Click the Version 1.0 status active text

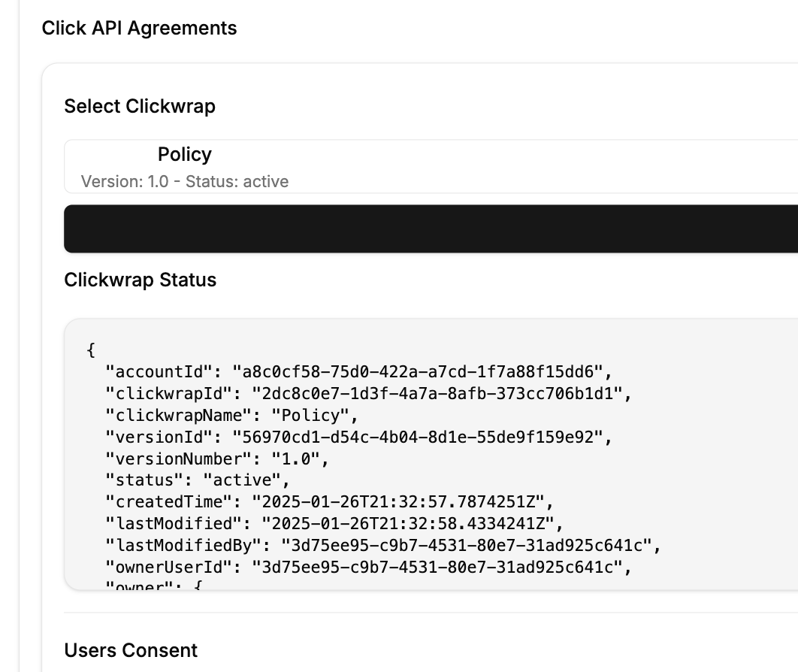click(x=184, y=181)
